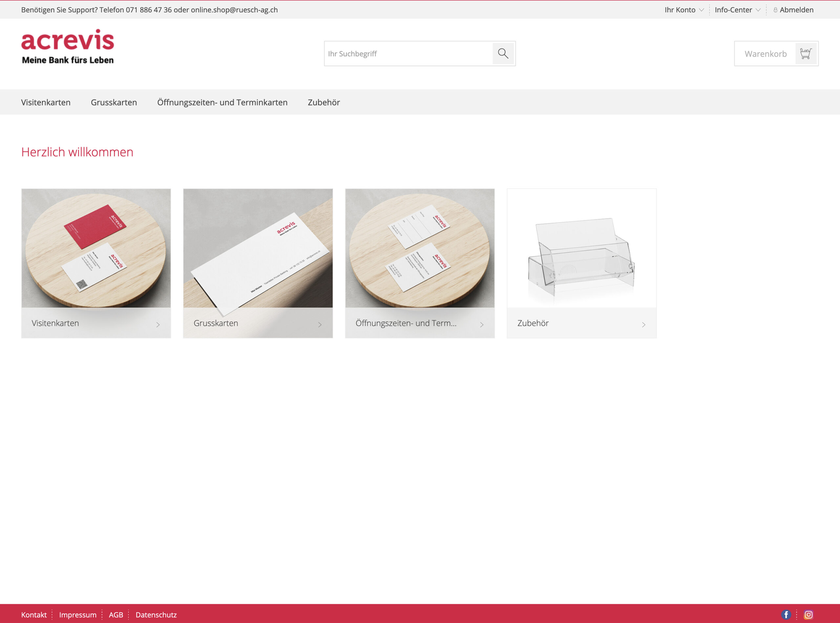Select Zubehör in the navigation bar
Screen dimensions: 840x623
pos(324,102)
